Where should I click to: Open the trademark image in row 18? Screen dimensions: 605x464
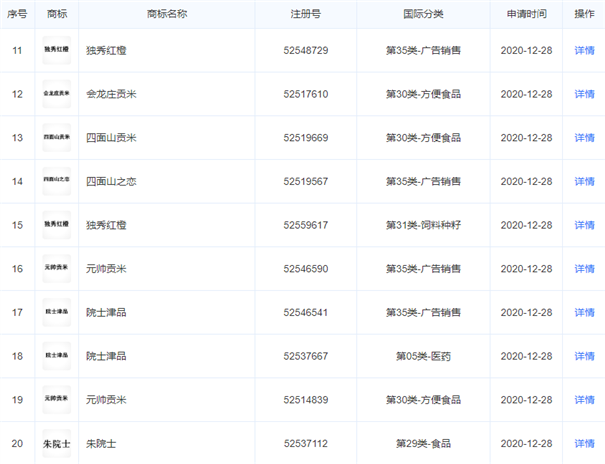(56, 355)
